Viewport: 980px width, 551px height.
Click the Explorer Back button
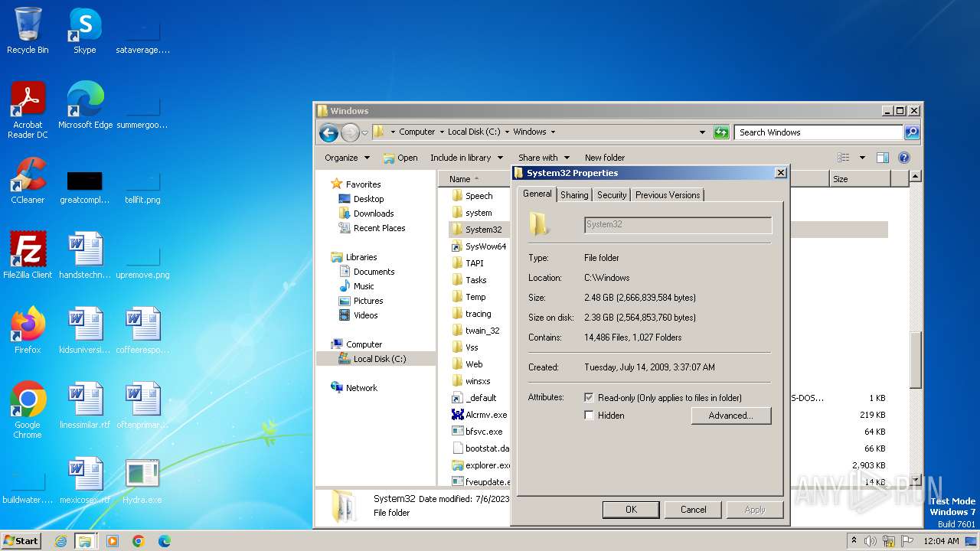pyautogui.click(x=328, y=132)
